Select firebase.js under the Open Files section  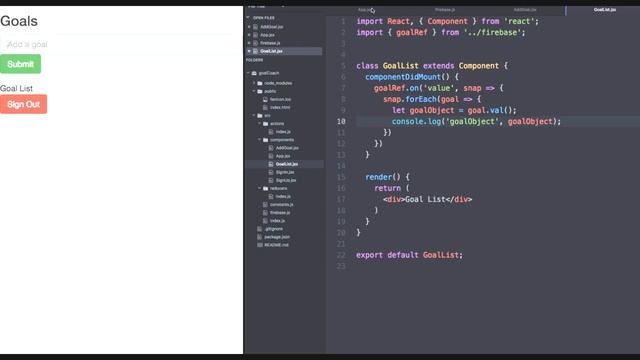point(270,43)
